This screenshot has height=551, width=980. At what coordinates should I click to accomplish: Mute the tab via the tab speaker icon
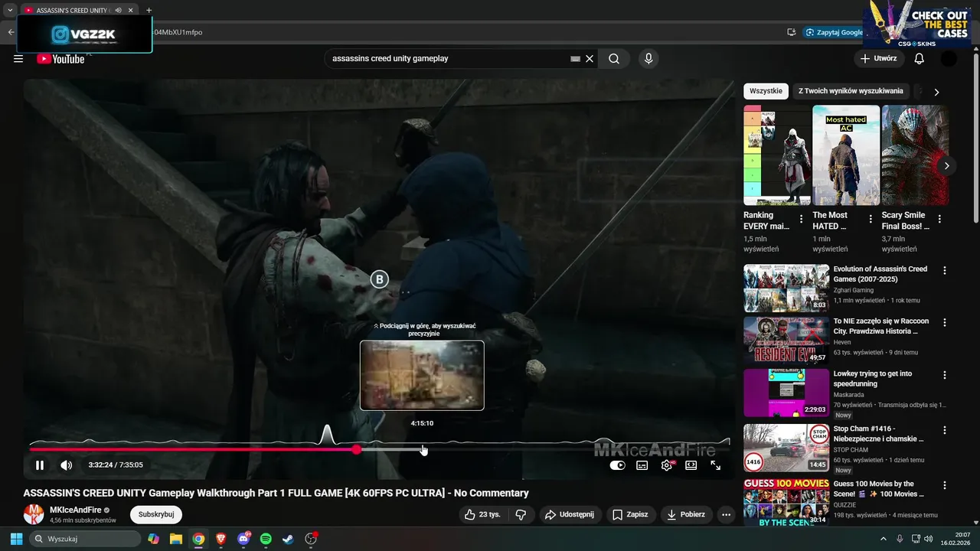[119, 11]
